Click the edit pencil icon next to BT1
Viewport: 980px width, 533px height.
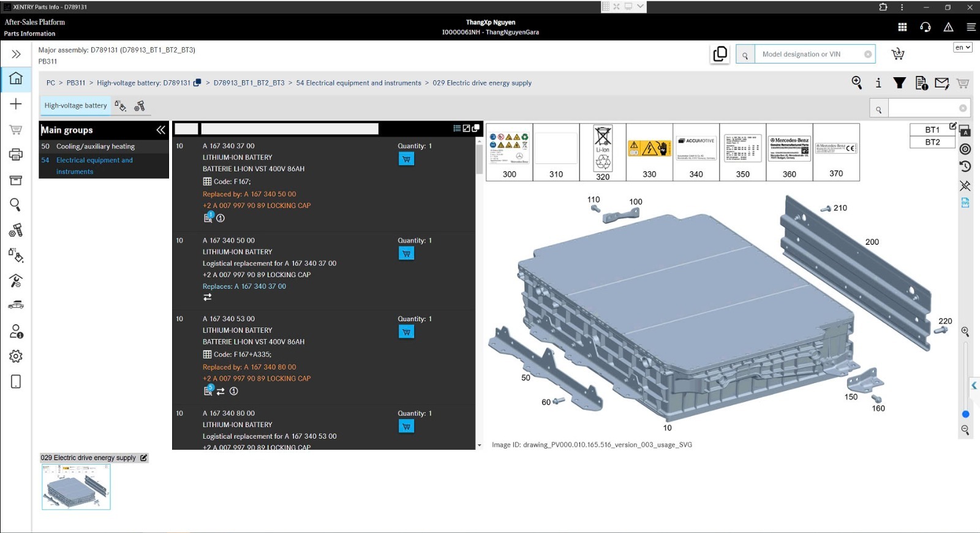952,126
